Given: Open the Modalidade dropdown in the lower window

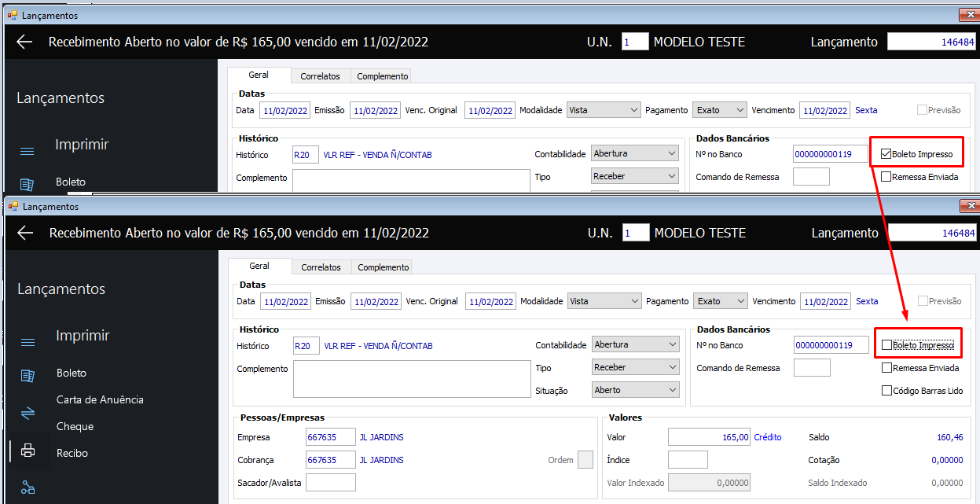Looking at the screenshot, I should (x=604, y=301).
